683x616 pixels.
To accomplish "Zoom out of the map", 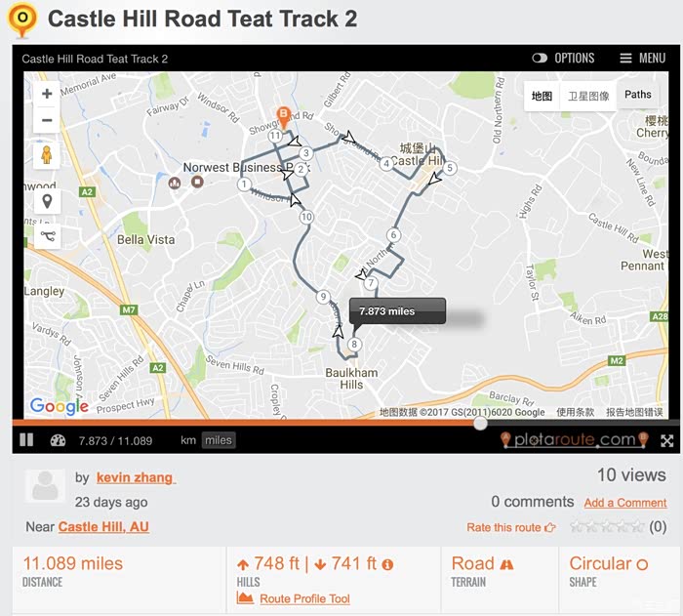I will tap(47, 121).
